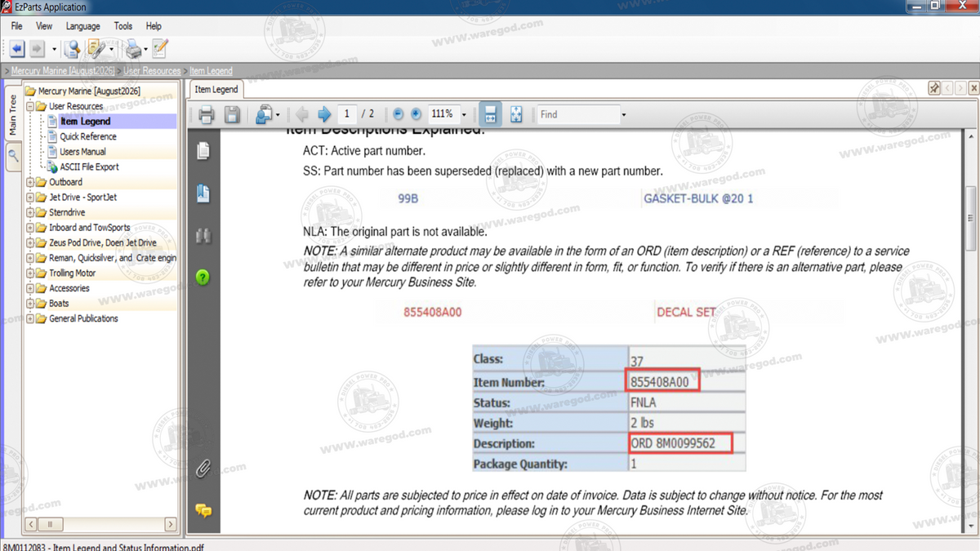980x551 pixels.
Task: Open the Find options dropdown arrow
Action: pos(624,115)
